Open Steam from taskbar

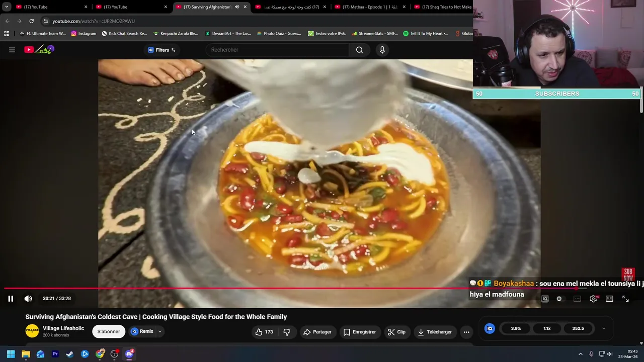70,354
